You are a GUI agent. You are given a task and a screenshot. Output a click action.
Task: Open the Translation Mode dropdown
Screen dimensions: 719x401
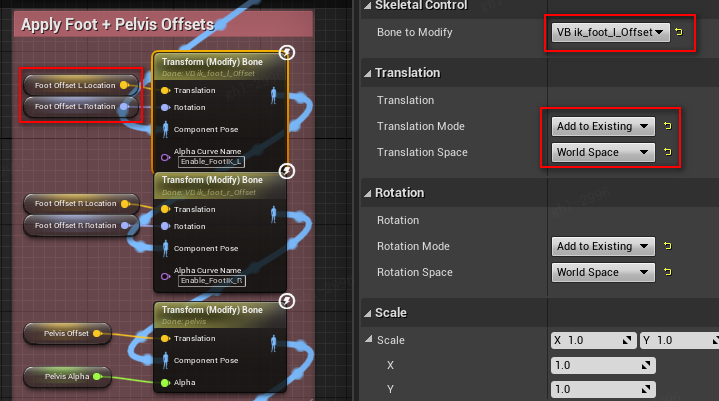(x=603, y=127)
